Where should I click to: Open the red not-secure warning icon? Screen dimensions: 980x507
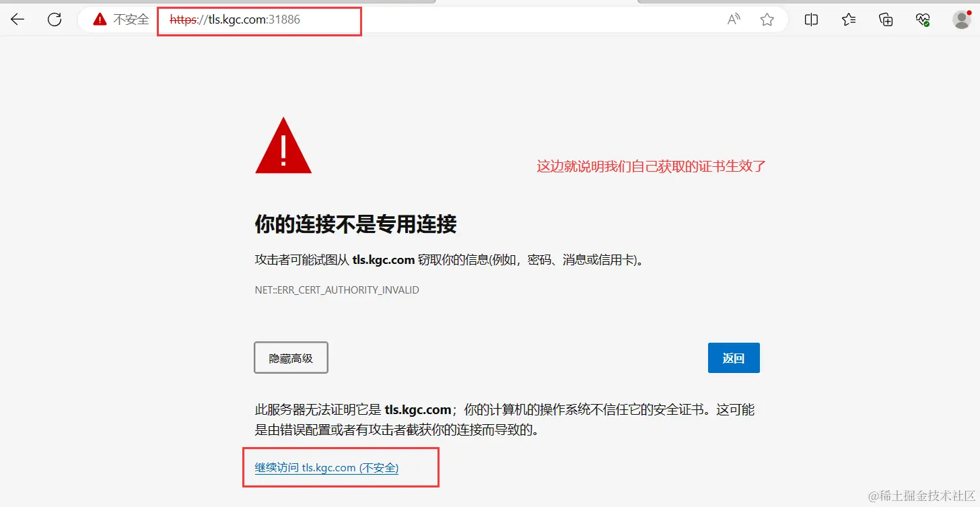100,20
